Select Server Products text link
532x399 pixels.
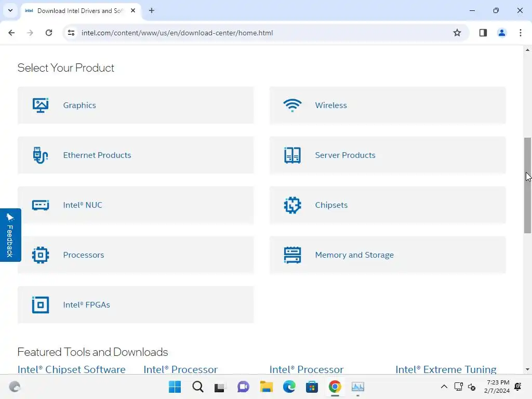click(x=345, y=155)
